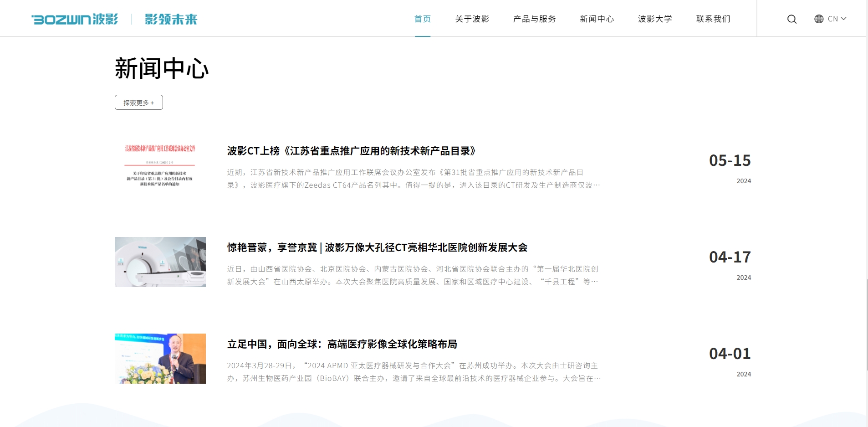Click the 04-01 date label
868x427 pixels.
730,354
